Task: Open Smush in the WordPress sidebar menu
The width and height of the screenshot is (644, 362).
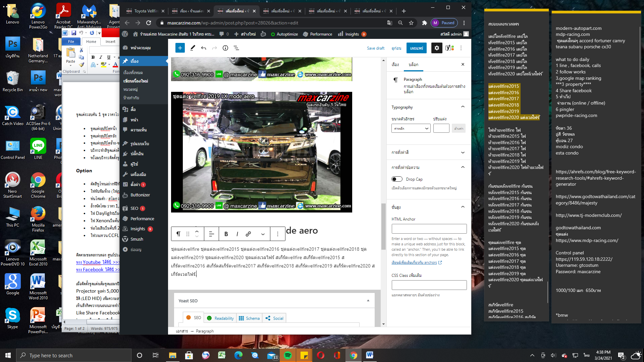Action: click(x=137, y=239)
